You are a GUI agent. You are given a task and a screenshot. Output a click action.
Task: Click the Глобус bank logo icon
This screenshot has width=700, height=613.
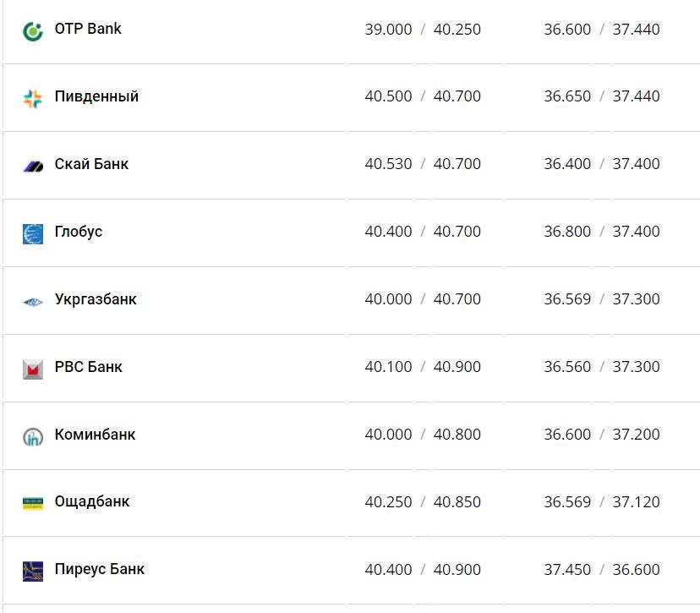pos(33,233)
